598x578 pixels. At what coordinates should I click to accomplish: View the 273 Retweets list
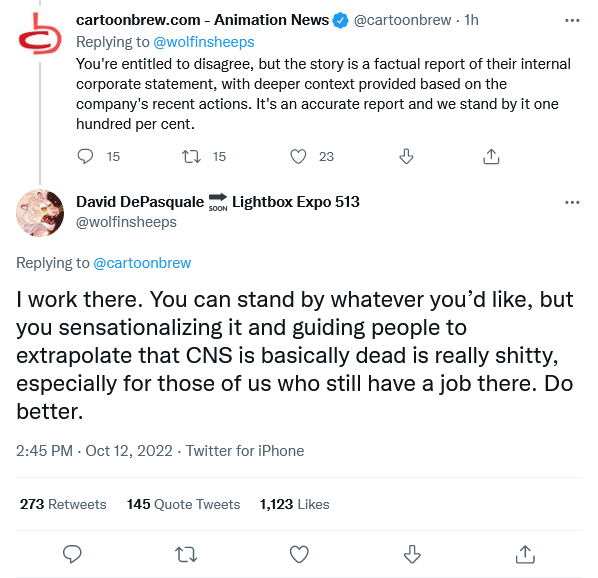point(63,504)
